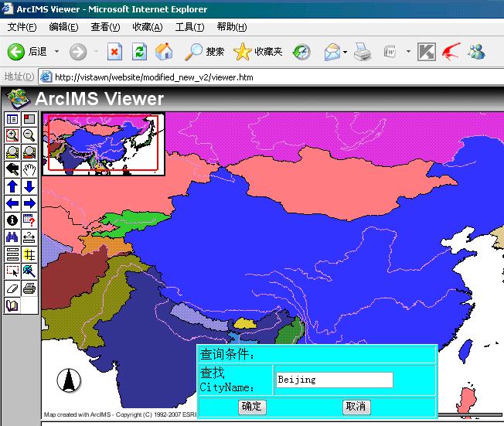Open the Messenger icon in IE toolbar
The height and width of the screenshot is (426, 504).
point(477,52)
